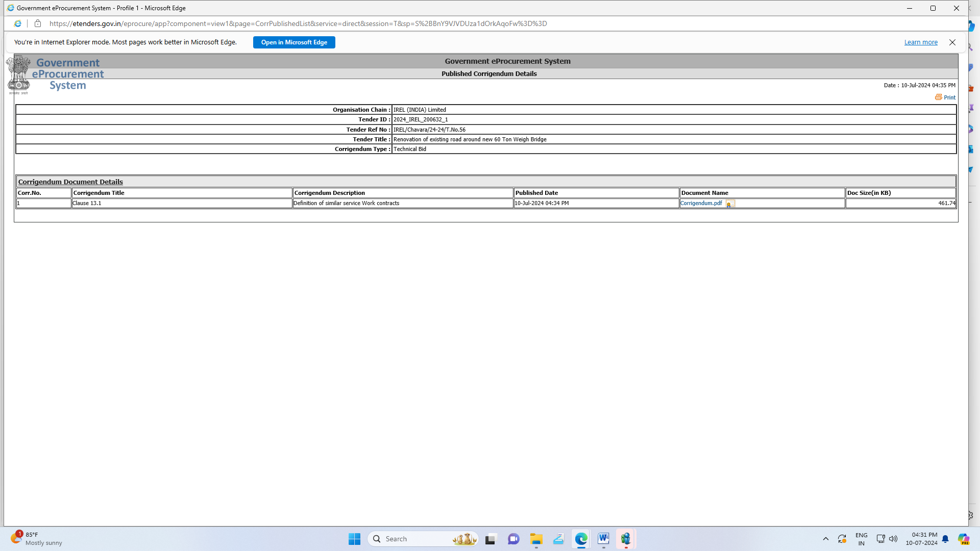This screenshot has height=551, width=980.
Task: Open Task View from the taskbar
Action: point(491,539)
